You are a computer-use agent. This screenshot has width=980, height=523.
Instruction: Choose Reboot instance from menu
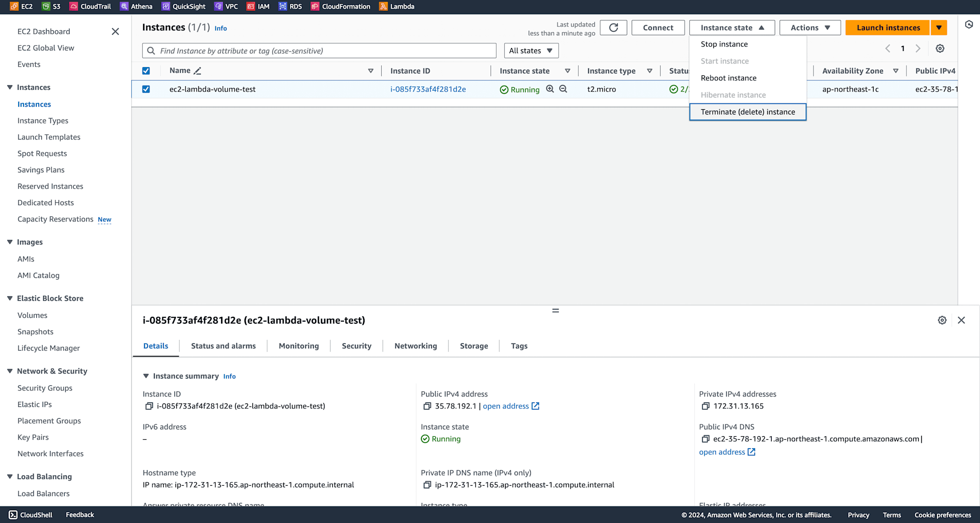point(748,78)
